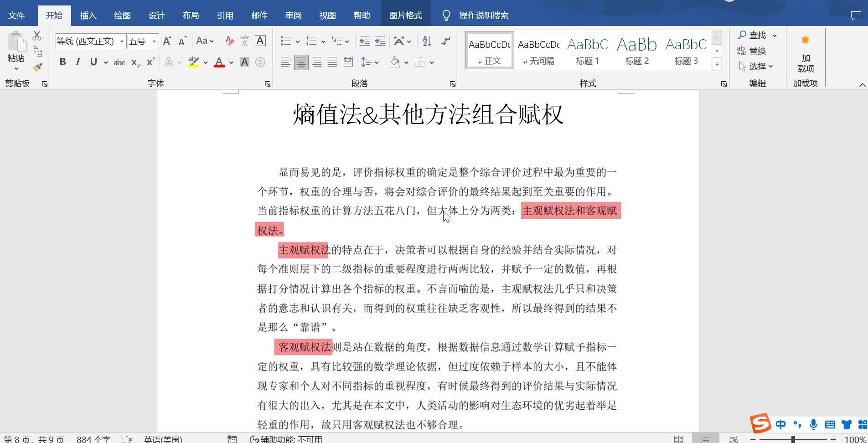The image size is (868, 443).
Task: Open the phonetic guide (wén) tool
Action: point(245,41)
